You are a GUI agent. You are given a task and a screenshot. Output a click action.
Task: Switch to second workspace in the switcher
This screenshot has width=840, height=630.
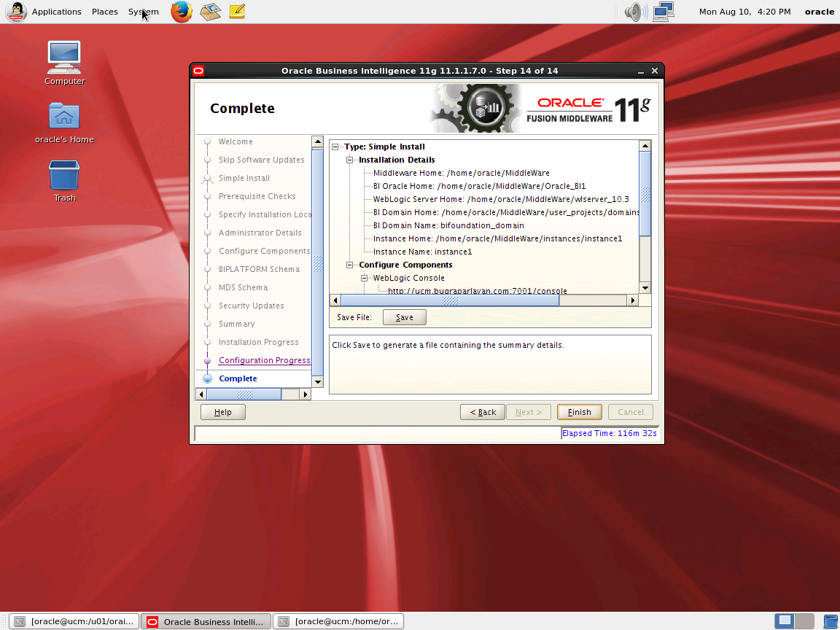click(805, 621)
